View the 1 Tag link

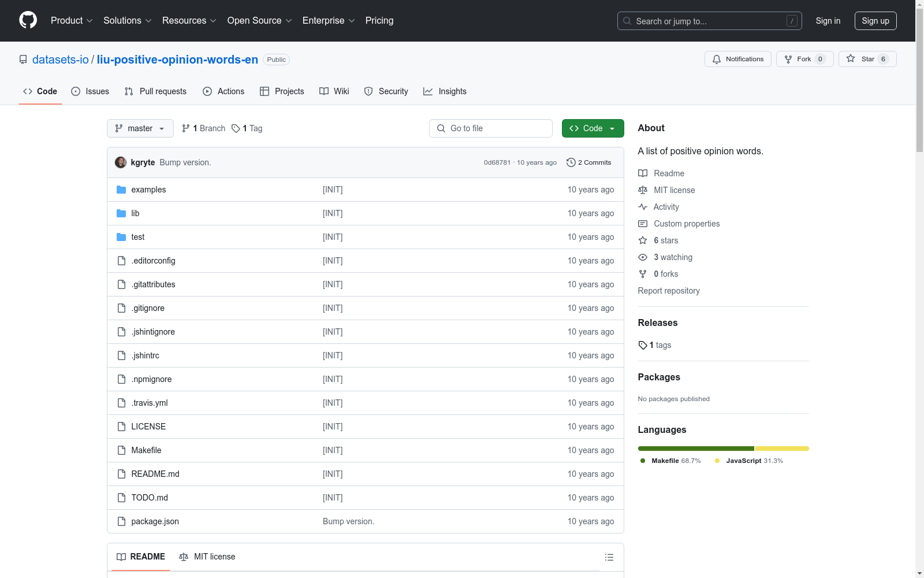[247, 128]
